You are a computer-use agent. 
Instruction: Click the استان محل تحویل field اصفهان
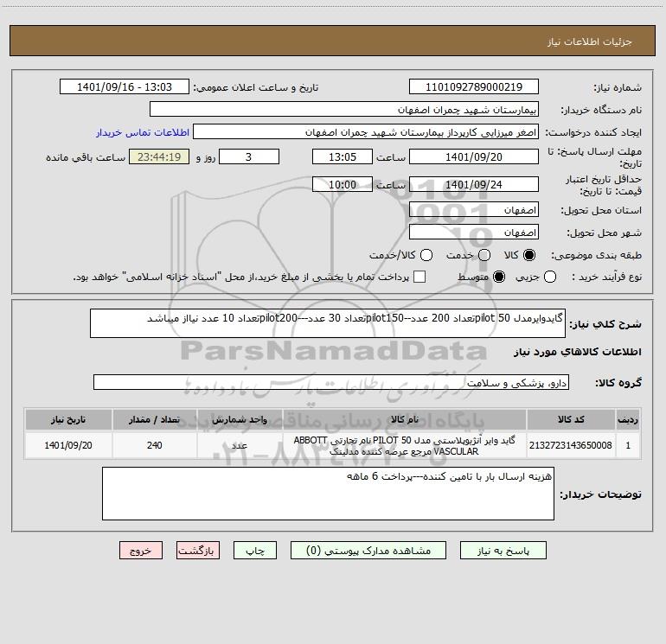474,210
